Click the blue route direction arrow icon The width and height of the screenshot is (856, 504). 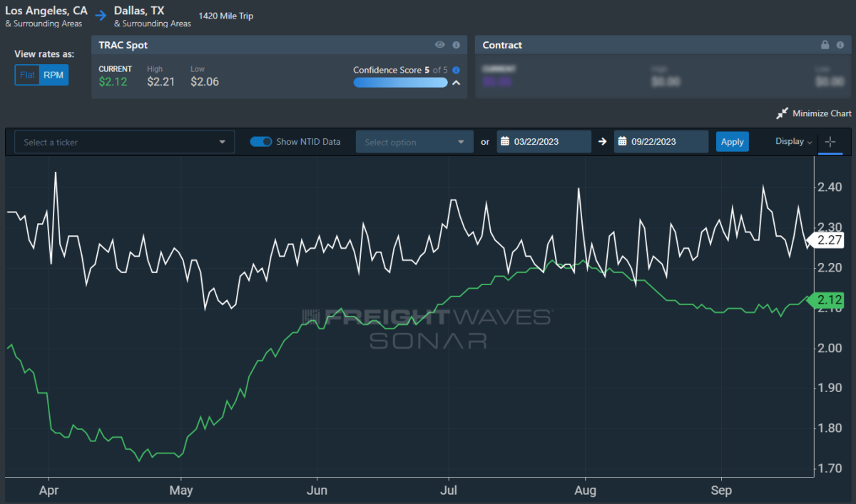tap(101, 15)
